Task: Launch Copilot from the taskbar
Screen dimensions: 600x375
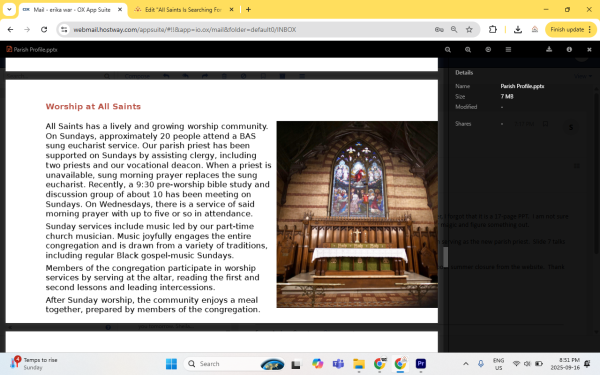Action: click(317, 364)
